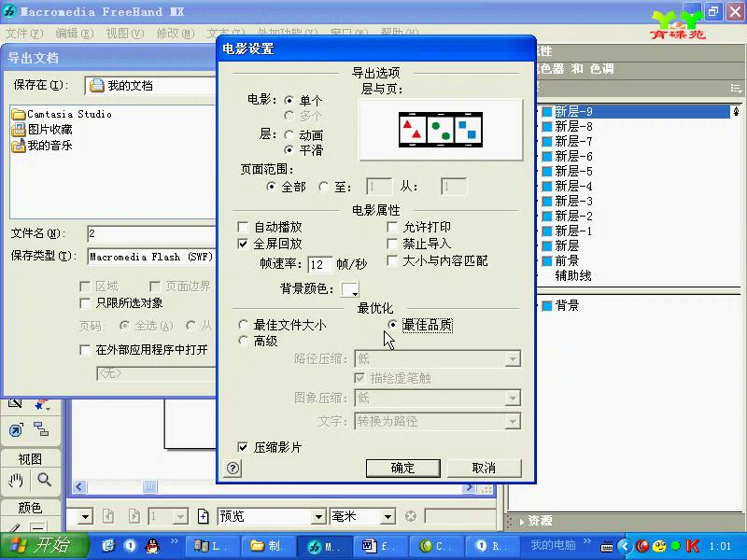The height and width of the screenshot is (560, 747).
Task: Uncheck the 全屏回放 checkbox
Action: click(243, 244)
